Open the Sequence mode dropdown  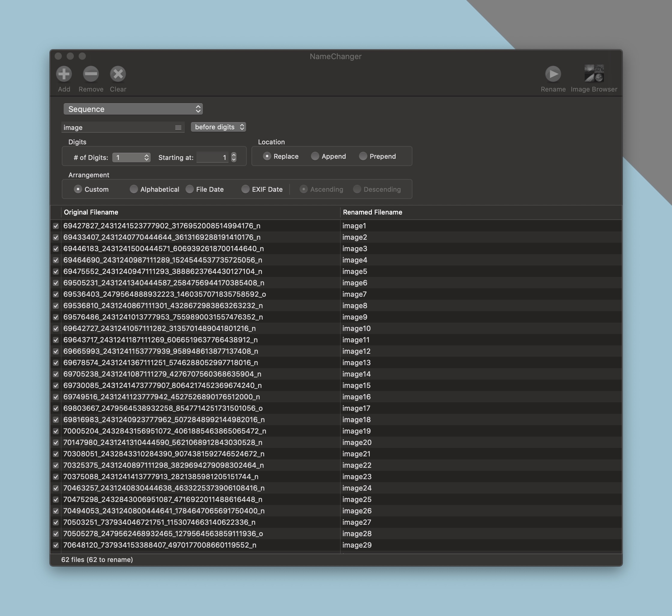pyautogui.click(x=133, y=109)
